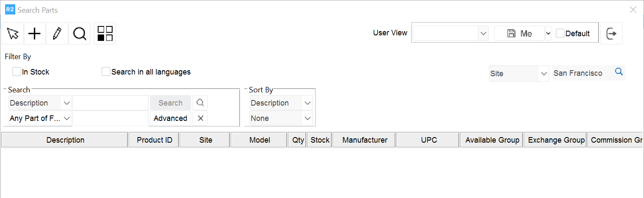
Task: Enable the In Stock checkbox
Action: (x=17, y=72)
